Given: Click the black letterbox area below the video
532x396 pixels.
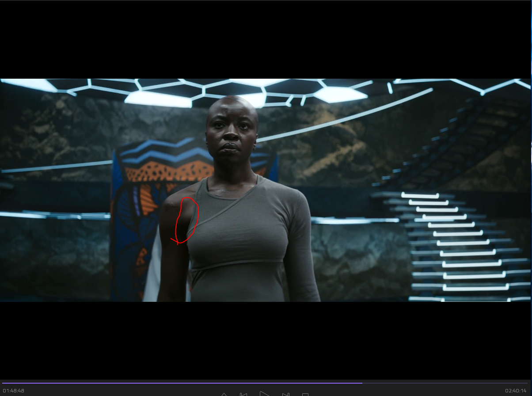Looking at the screenshot, I should click(265, 340).
